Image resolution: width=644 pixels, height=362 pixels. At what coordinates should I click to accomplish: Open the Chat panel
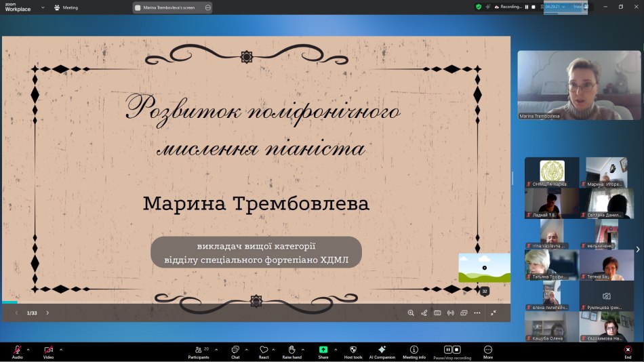point(235,350)
